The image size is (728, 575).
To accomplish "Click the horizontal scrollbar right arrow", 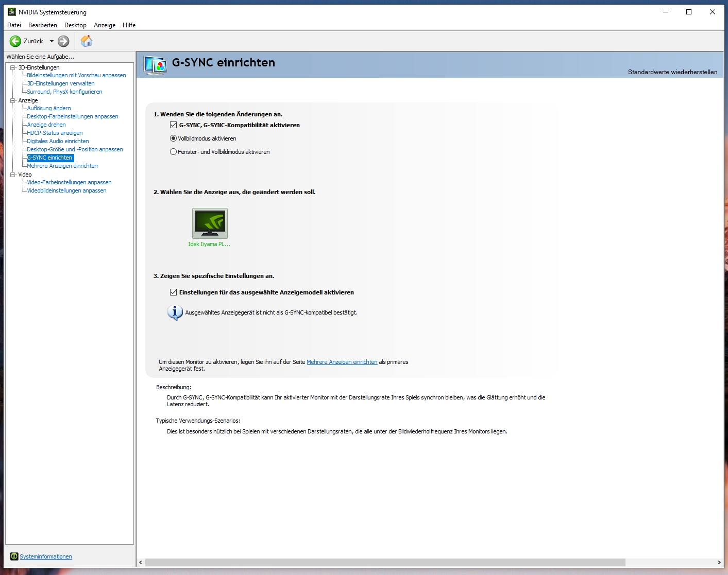I will [x=719, y=563].
